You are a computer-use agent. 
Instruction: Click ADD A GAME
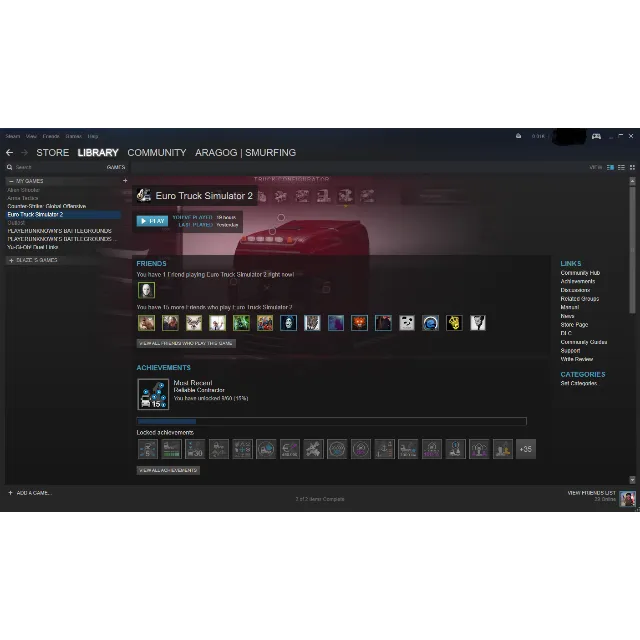click(x=30, y=493)
